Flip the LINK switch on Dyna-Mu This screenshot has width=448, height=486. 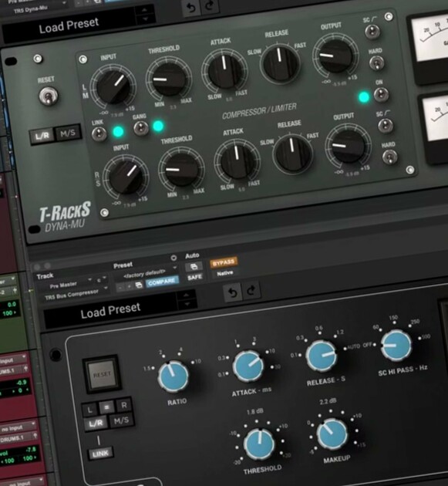click(99, 133)
